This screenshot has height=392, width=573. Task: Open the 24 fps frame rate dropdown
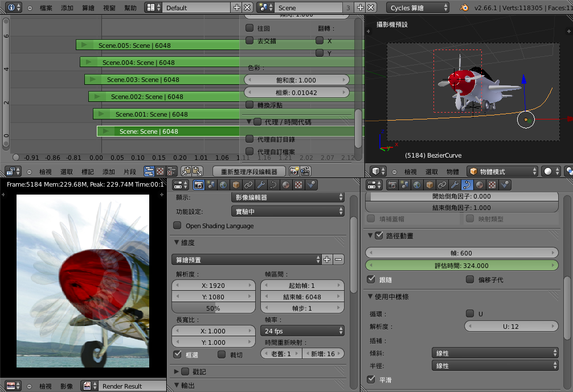(x=303, y=331)
